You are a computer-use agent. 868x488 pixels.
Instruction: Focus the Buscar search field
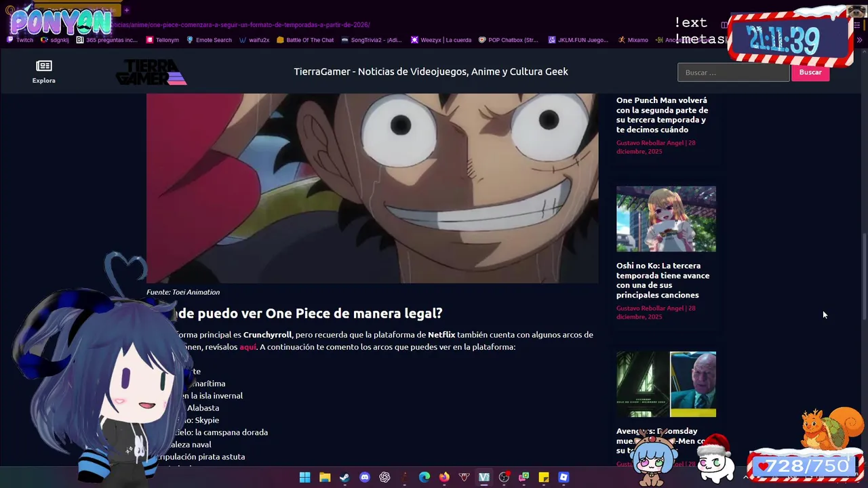[x=733, y=72]
